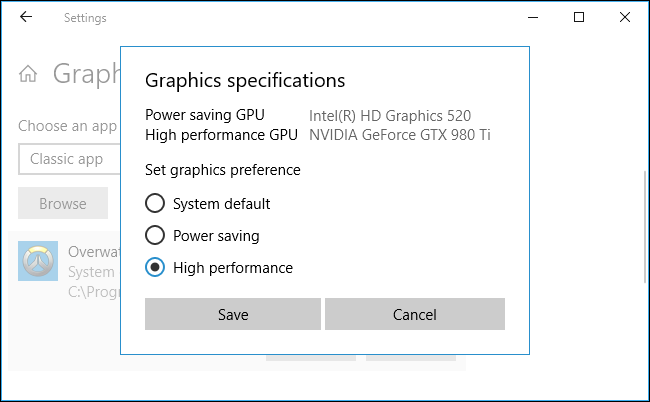The height and width of the screenshot is (402, 650).
Task: Click the Intel(R) HD Graphics 520 text
Action: (x=390, y=116)
